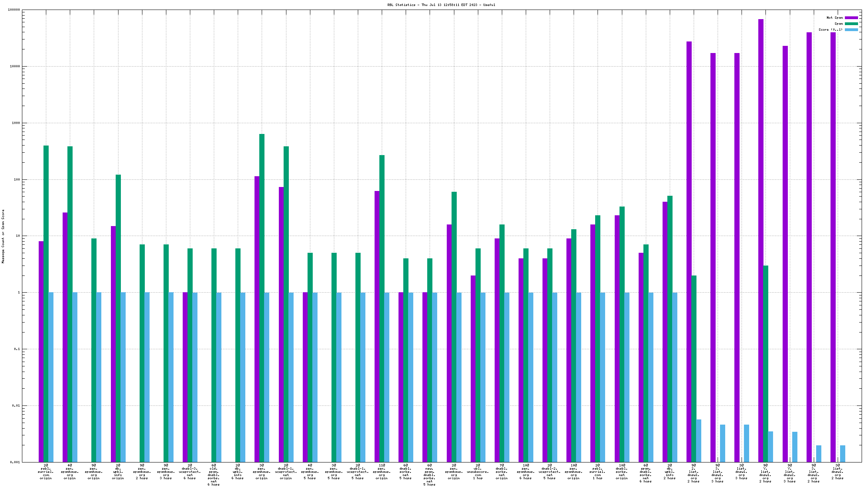Select the psbl.surriel.com origin axis label
Viewport: 868px width, 488px height.
(46, 472)
